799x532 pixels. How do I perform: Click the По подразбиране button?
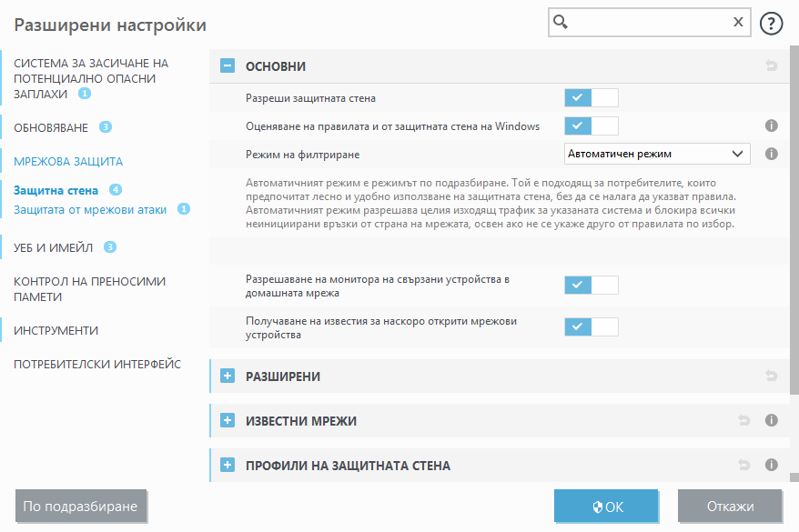pos(81,507)
